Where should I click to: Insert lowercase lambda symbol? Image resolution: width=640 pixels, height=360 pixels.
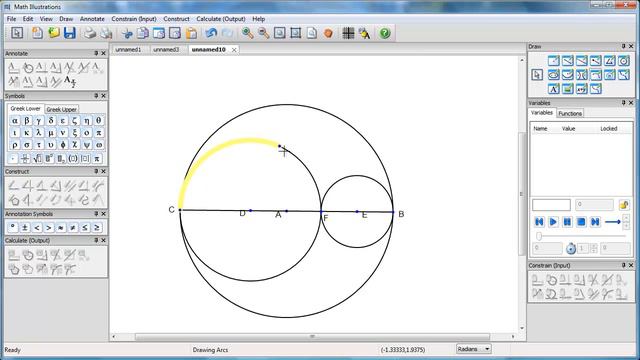tap(38, 133)
